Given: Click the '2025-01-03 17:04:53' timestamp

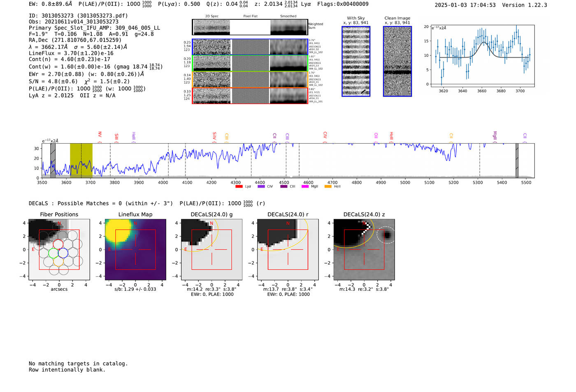Looking at the screenshot, I should (465, 5).
